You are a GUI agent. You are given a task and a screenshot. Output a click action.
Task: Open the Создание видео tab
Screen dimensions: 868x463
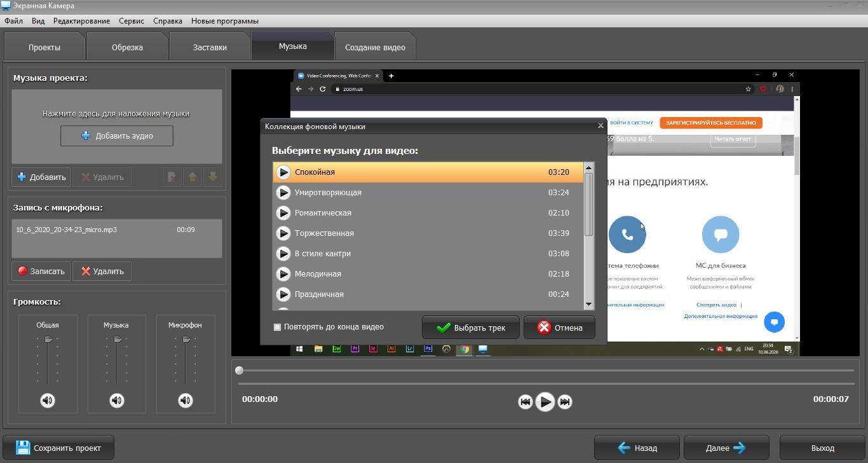pos(375,47)
